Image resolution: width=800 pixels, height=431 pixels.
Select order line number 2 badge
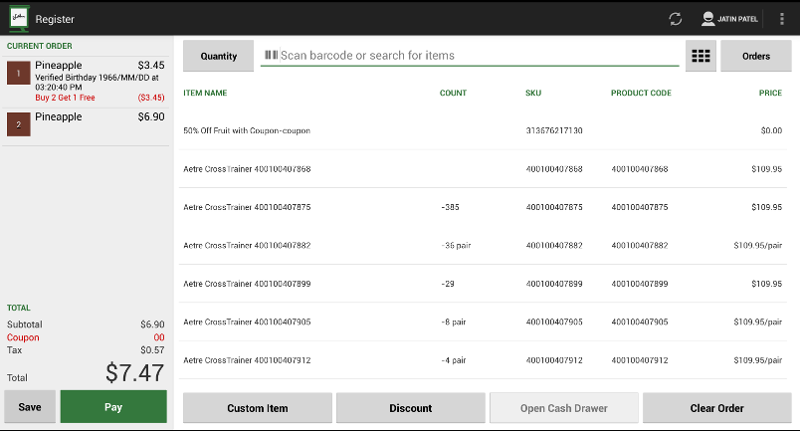click(x=18, y=124)
